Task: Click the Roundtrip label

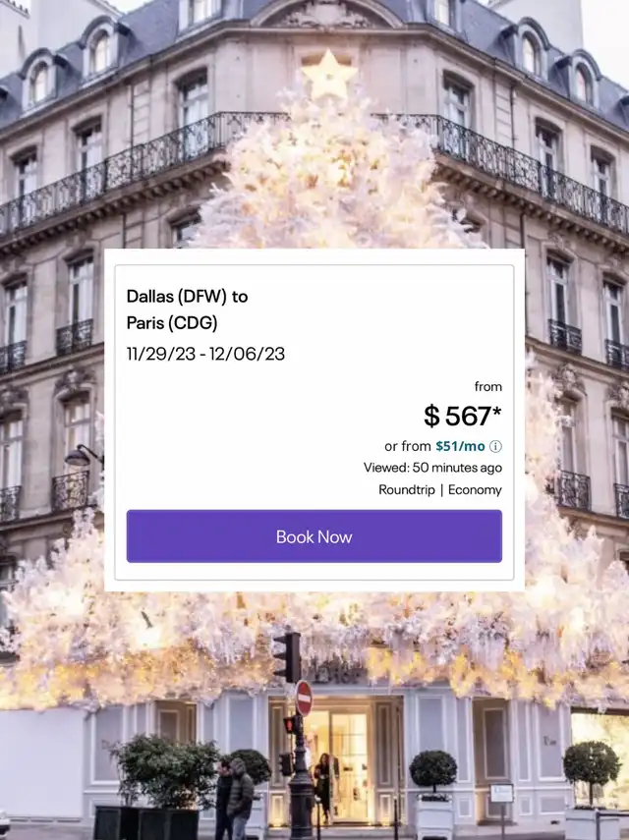Action: click(x=407, y=489)
